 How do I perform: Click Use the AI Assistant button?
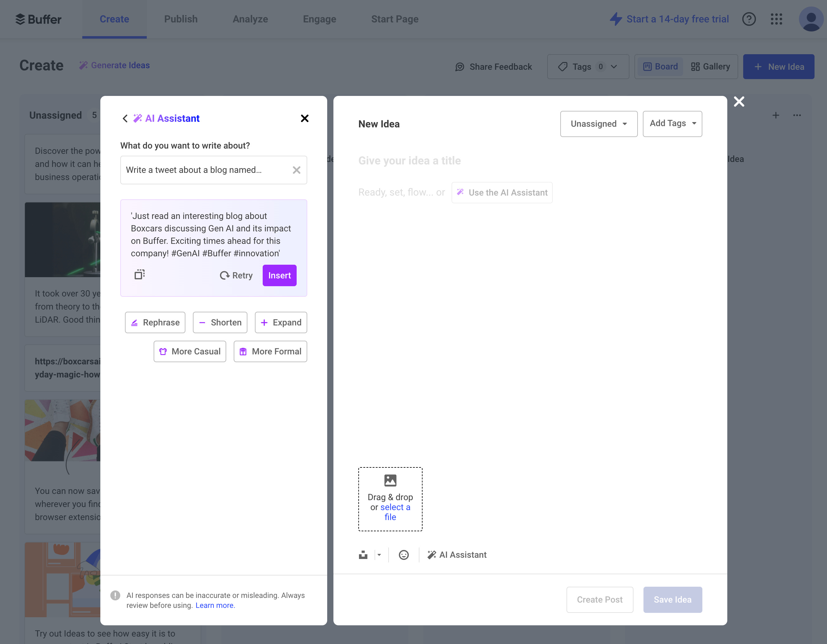(502, 192)
